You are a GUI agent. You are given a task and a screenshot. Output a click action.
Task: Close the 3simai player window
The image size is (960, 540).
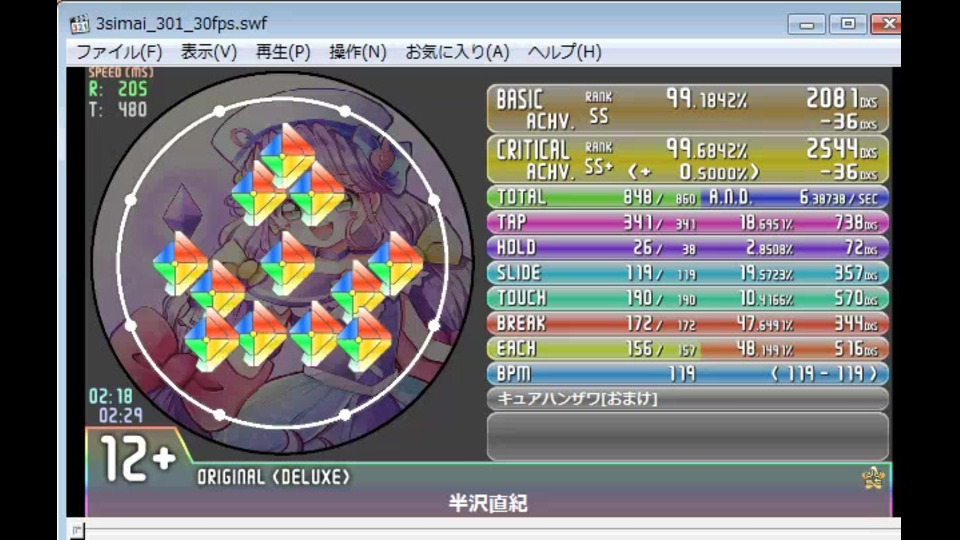tap(886, 24)
